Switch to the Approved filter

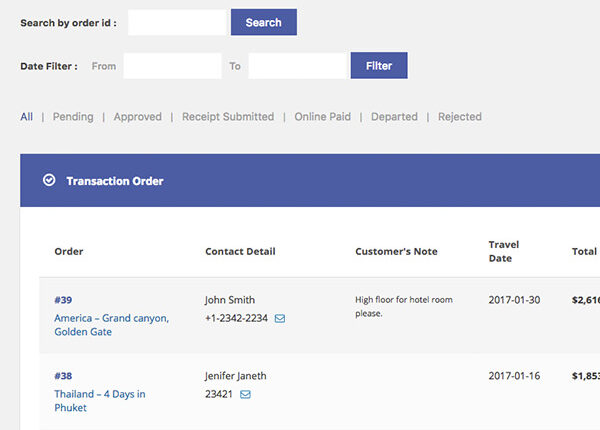point(137,117)
